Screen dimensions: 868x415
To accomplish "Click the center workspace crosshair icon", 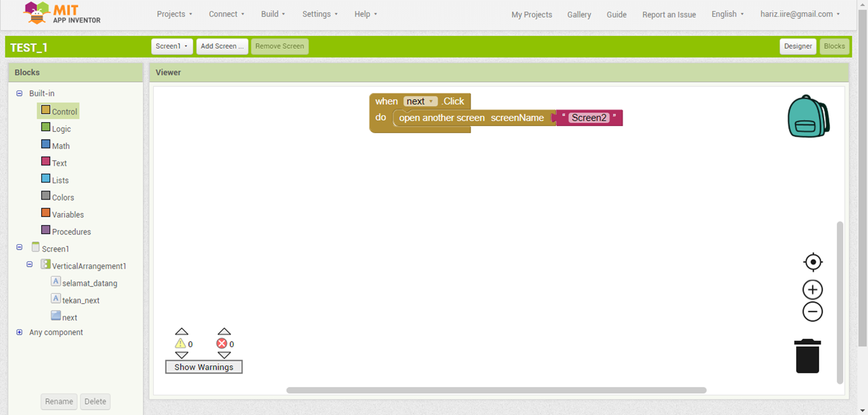I will [812, 262].
